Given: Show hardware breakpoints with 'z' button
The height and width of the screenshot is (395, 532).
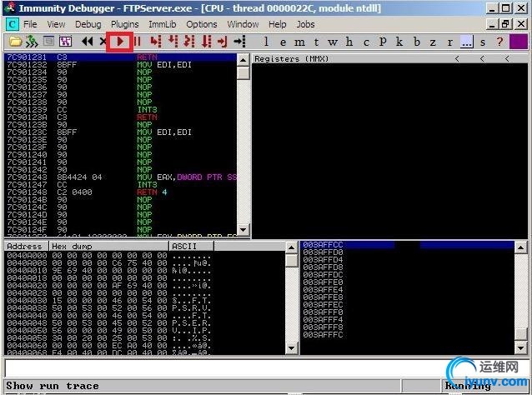Looking at the screenshot, I should pos(433,42).
